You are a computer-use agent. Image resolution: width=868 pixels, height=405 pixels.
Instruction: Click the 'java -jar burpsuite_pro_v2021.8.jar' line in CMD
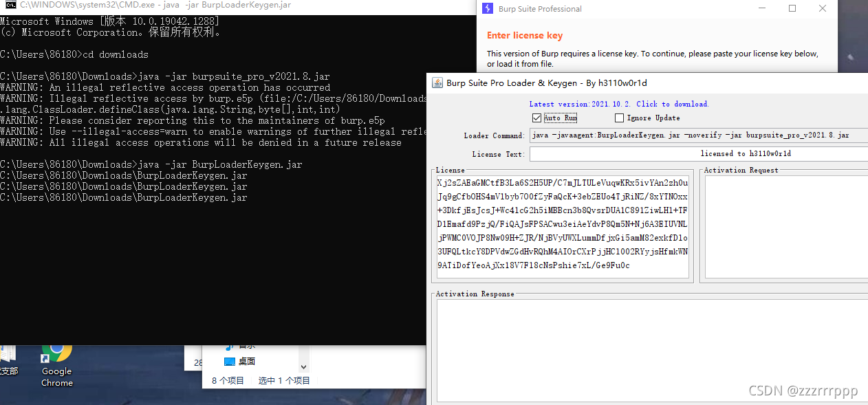(165, 76)
